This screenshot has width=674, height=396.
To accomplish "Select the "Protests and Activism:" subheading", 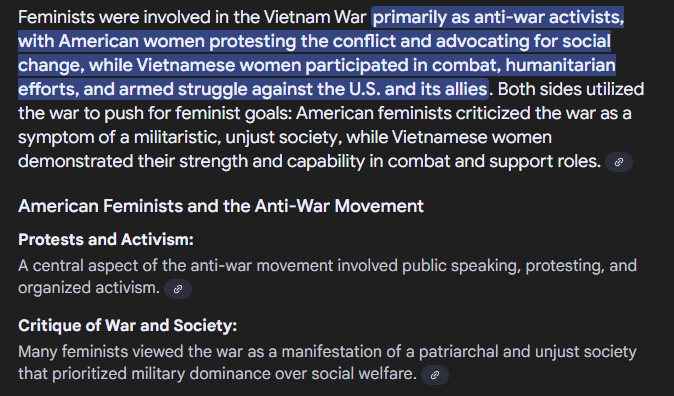I will pos(106,239).
